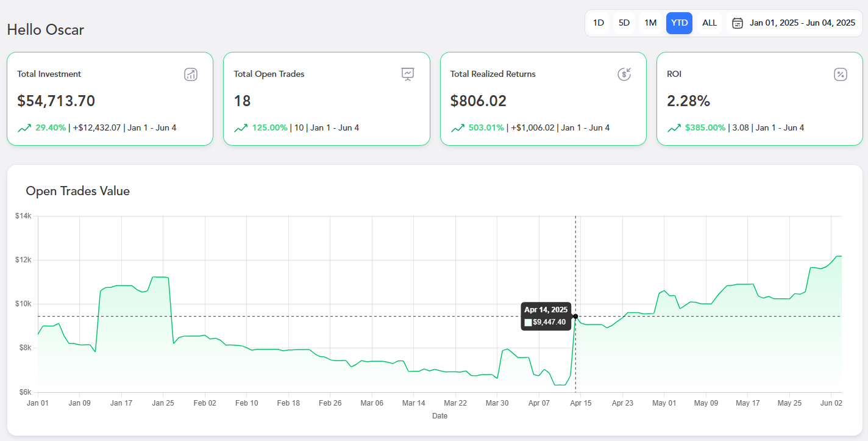The height and width of the screenshot is (441, 868).
Task: Select the 1D time range
Action: pos(599,23)
